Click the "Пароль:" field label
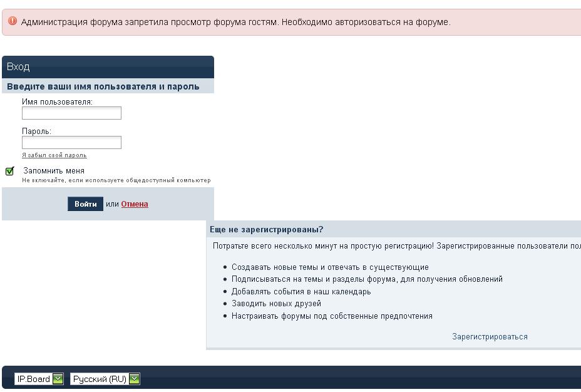Screen dimensions: 581x392 [37, 132]
